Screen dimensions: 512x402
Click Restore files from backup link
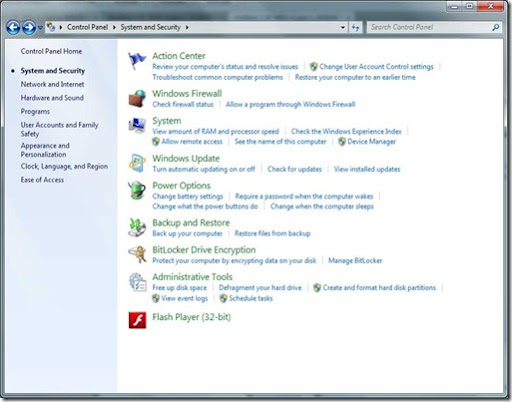coord(272,234)
